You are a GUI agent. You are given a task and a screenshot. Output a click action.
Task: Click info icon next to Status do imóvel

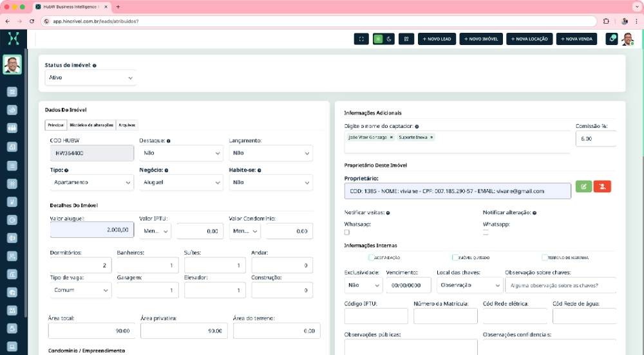pos(95,66)
